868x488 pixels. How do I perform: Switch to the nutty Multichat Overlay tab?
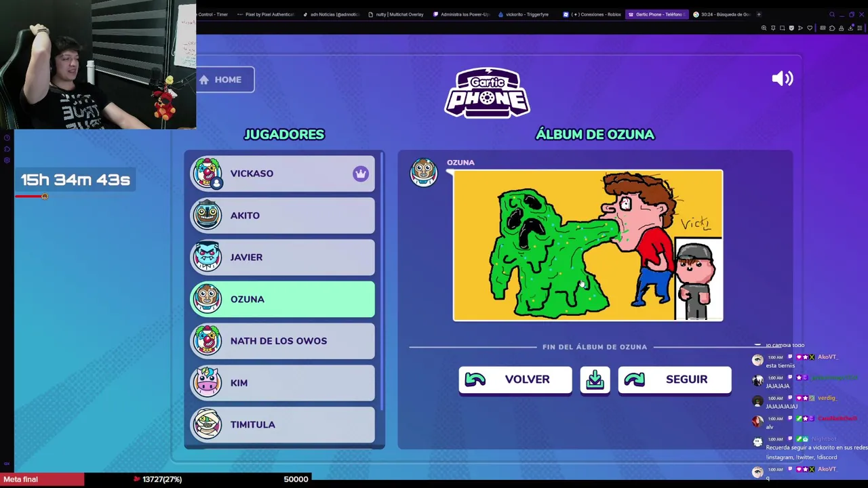(396, 14)
